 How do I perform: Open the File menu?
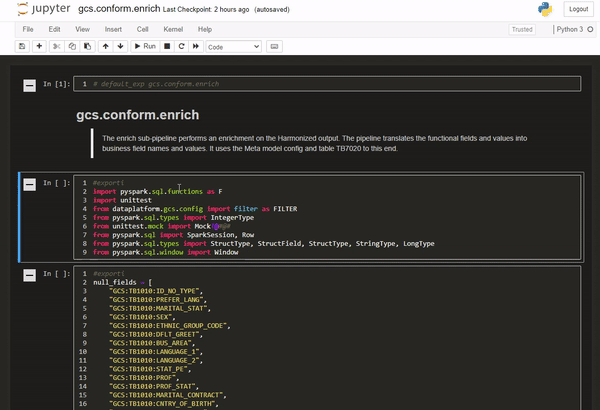[28, 29]
